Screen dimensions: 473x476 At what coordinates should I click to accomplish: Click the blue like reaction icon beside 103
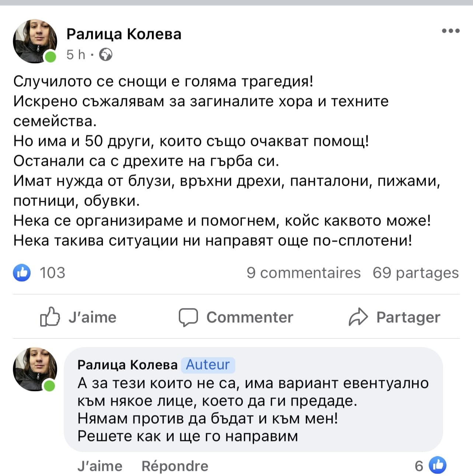point(22,273)
